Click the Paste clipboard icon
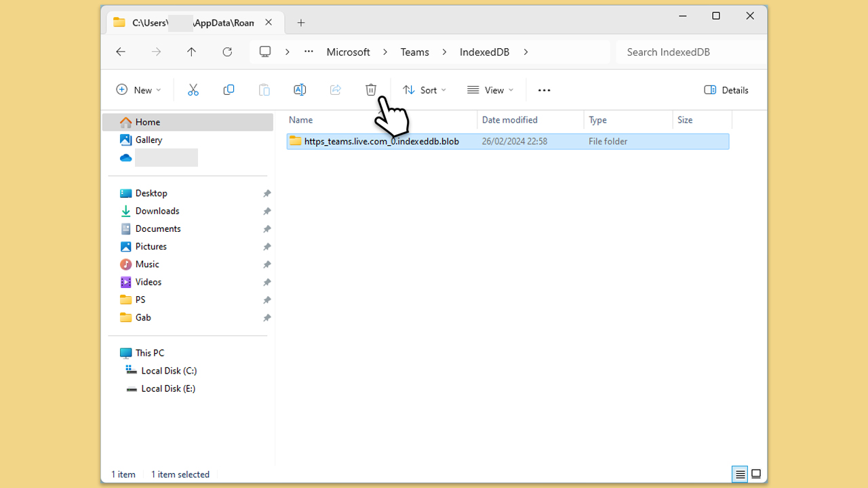The image size is (868, 488). tap(264, 90)
